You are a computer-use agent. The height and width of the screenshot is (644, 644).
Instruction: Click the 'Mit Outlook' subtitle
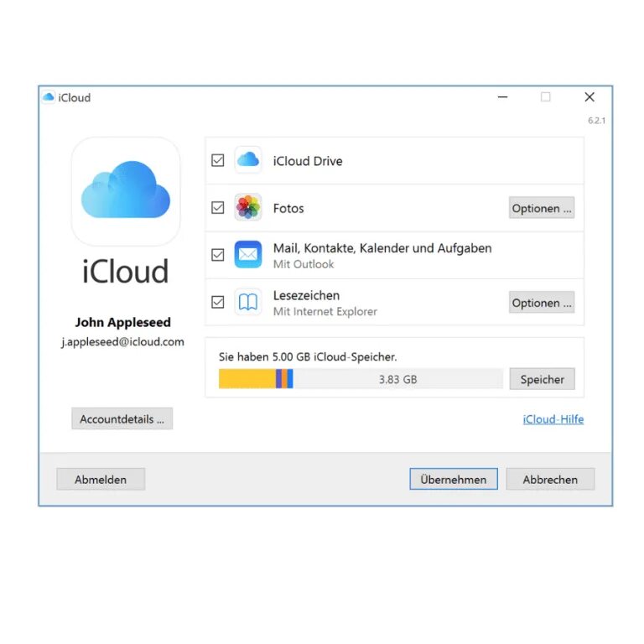pyautogui.click(x=304, y=264)
